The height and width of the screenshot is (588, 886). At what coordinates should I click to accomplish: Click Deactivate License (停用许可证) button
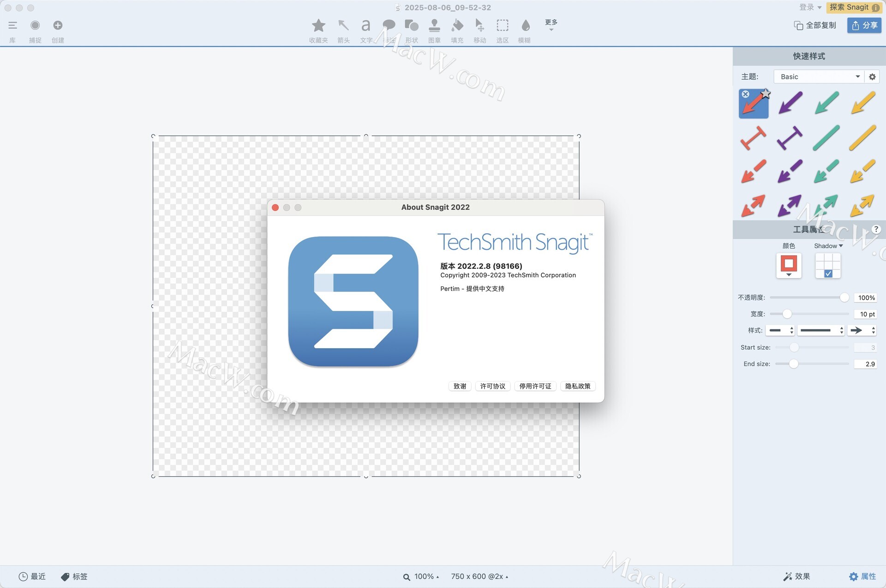[x=535, y=386]
